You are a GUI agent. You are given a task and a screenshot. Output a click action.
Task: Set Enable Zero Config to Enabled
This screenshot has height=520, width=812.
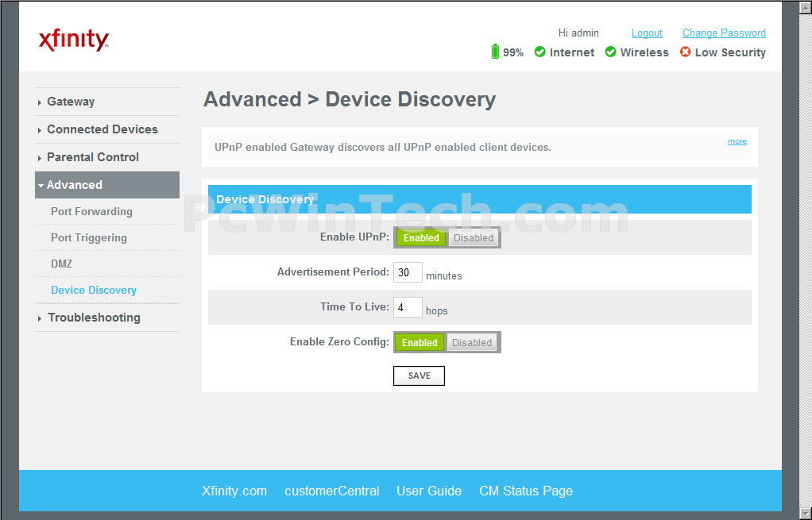pos(420,342)
